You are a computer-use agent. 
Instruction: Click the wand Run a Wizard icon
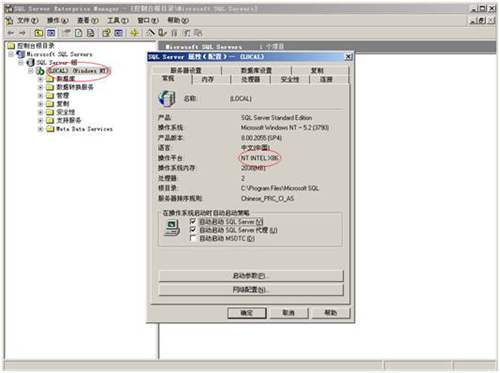click(x=150, y=33)
